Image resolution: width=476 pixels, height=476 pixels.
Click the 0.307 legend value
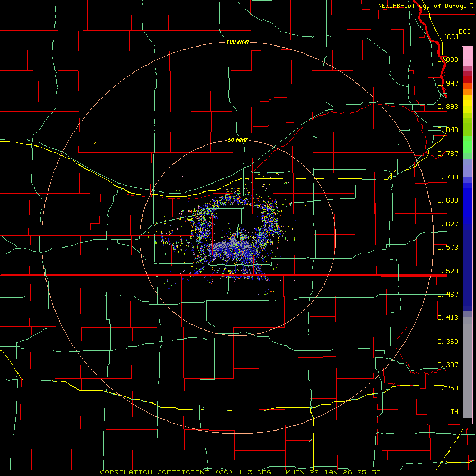[448, 365]
